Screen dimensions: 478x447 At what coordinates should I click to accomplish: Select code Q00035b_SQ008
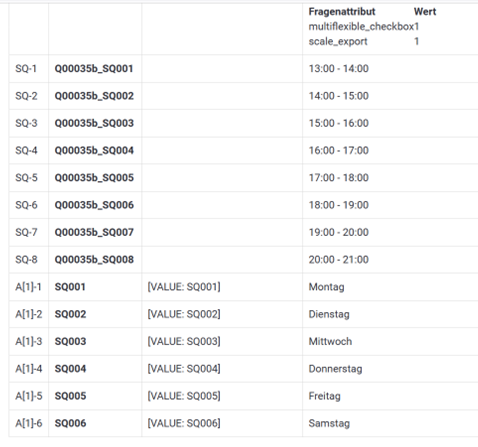click(x=94, y=260)
